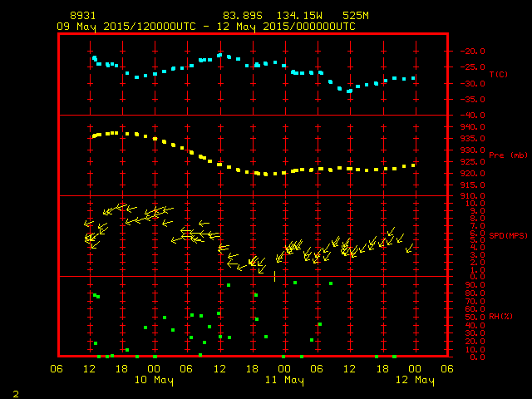Screen dimensions: 532x399
Task: Click the "12 May" date label
Action: click(415, 380)
